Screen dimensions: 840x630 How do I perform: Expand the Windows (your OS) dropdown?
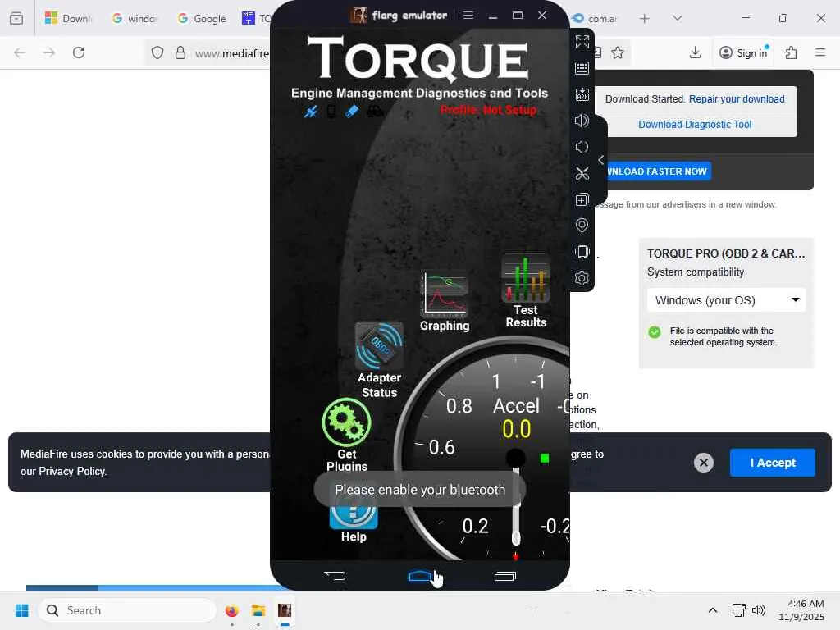(x=727, y=300)
